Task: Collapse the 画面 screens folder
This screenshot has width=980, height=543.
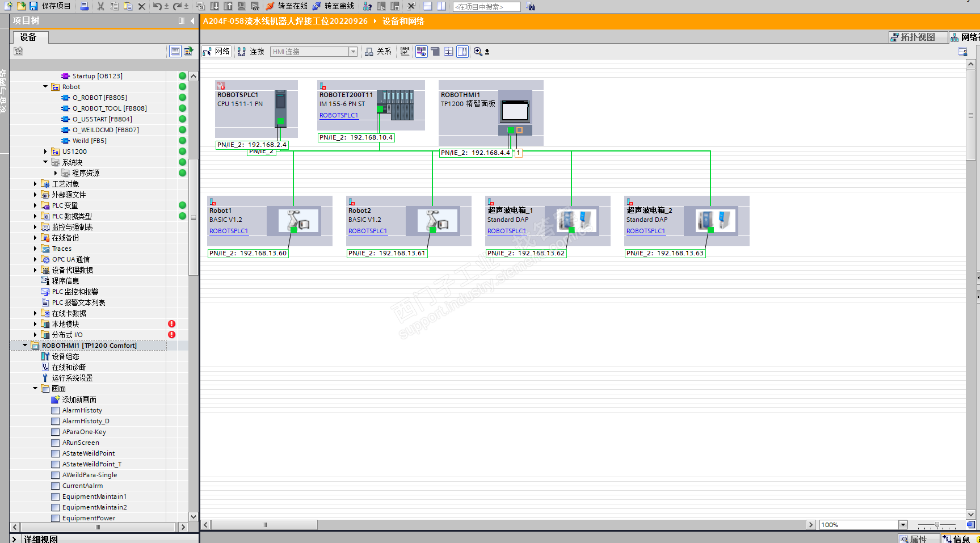Action: coord(35,389)
